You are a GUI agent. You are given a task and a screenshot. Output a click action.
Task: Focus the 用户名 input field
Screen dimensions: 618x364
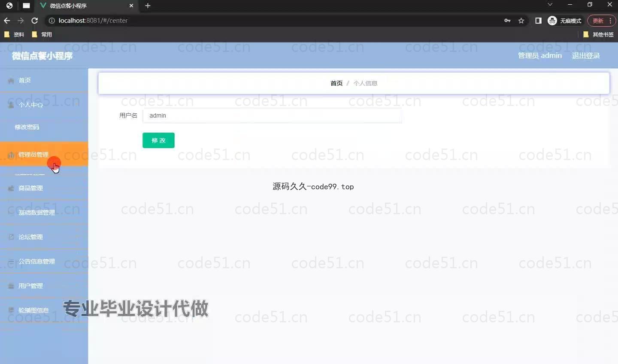coord(272,115)
